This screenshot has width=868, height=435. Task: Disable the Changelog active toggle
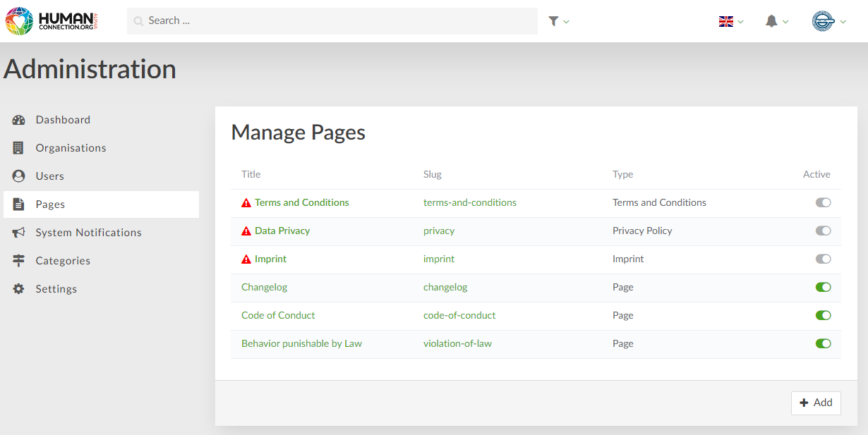click(x=823, y=287)
